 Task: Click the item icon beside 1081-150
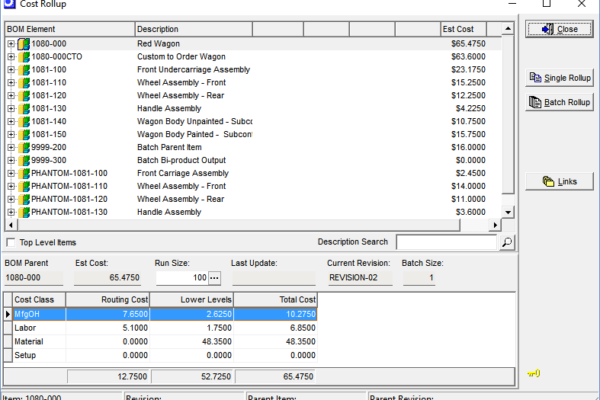tap(24, 135)
